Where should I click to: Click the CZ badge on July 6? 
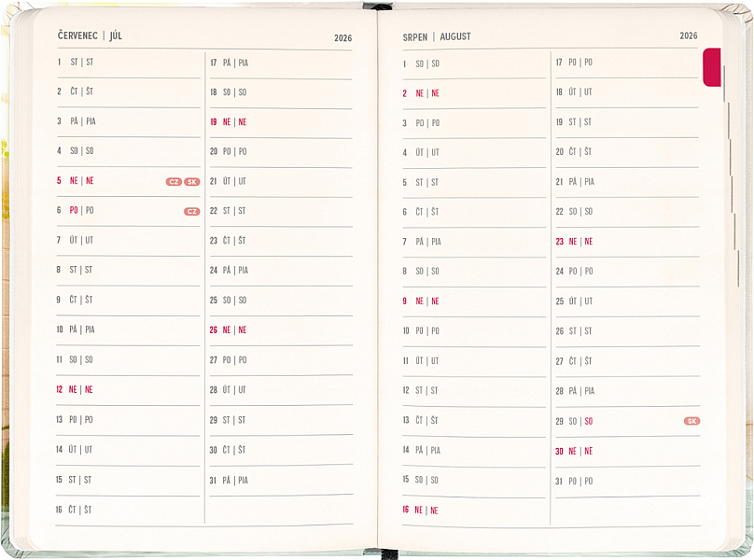pos(191,212)
